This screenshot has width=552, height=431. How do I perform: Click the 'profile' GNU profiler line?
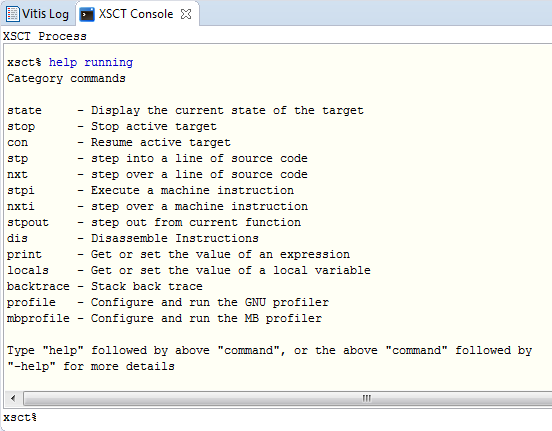[168, 302]
